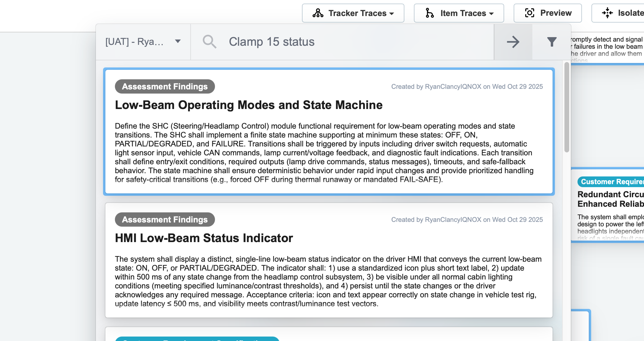Click the Tracker Traces network icon
Screen dimensions: 644x341
tap(318, 13)
